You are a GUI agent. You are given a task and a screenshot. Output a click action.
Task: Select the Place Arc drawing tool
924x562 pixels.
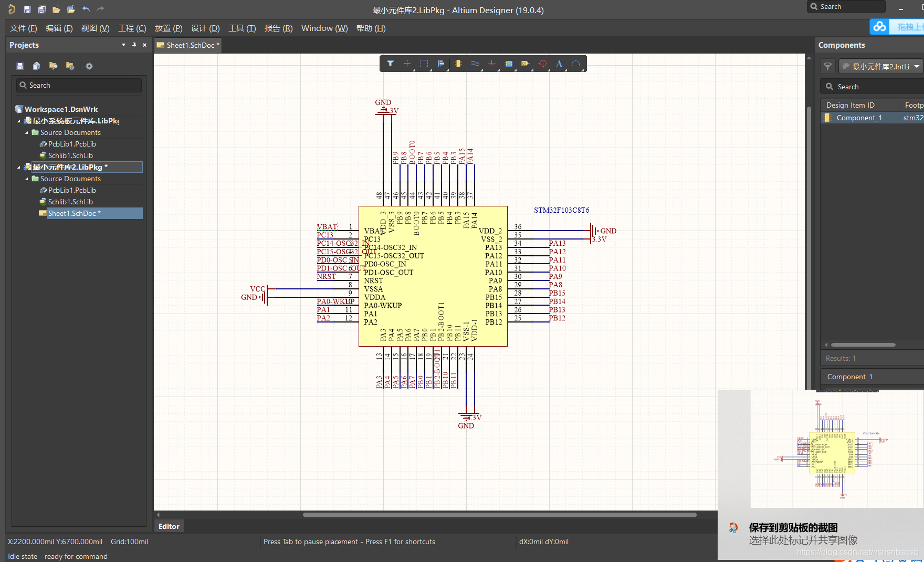pyautogui.click(x=576, y=64)
